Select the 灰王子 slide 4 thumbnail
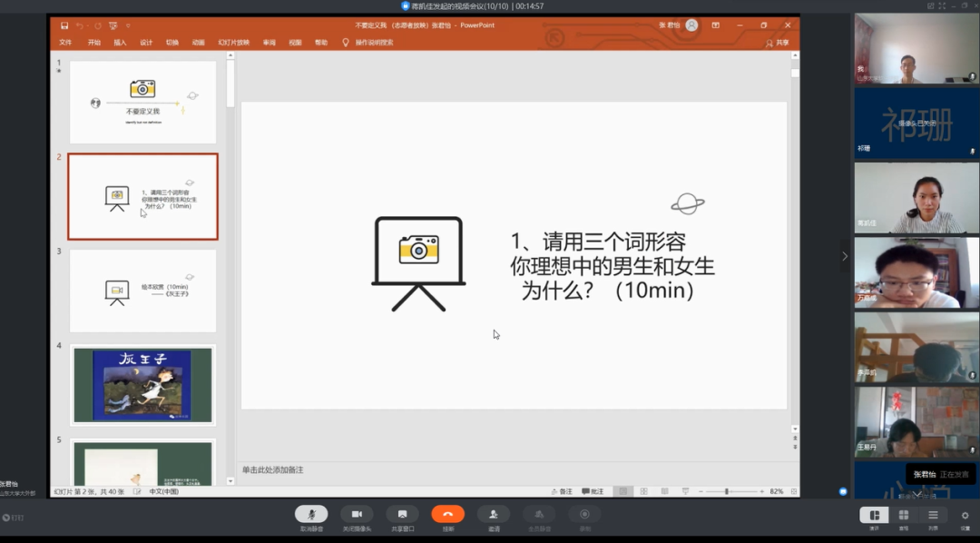The image size is (980, 543). pyautogui.click(x=142, y=384)
